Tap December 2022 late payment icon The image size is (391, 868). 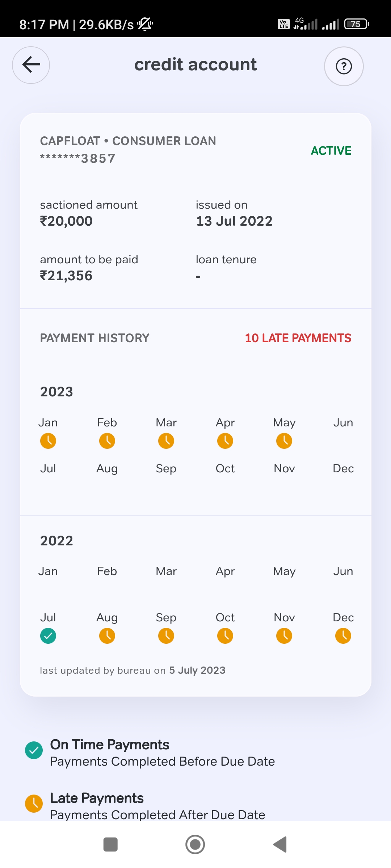coord(343,636)
